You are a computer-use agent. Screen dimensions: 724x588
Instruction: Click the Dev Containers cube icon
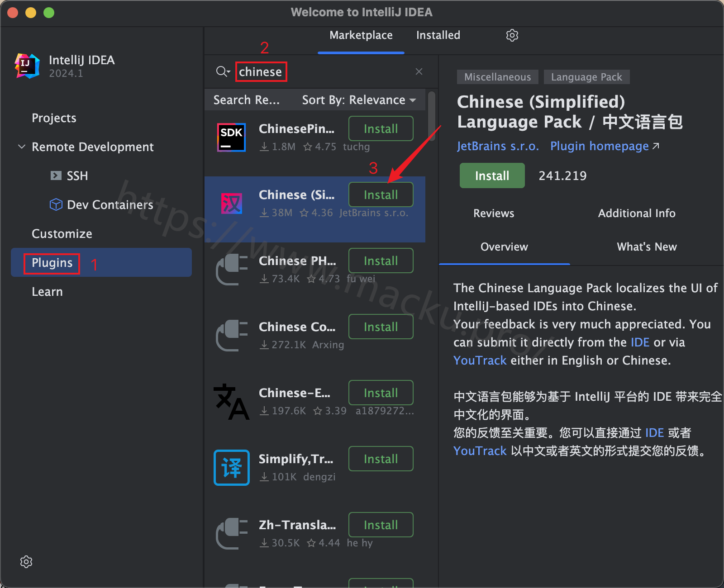coord(56,204)
